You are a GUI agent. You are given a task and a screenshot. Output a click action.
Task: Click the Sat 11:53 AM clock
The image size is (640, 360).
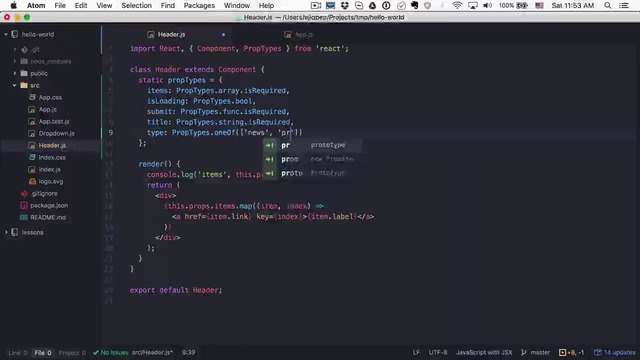[573, 5]
